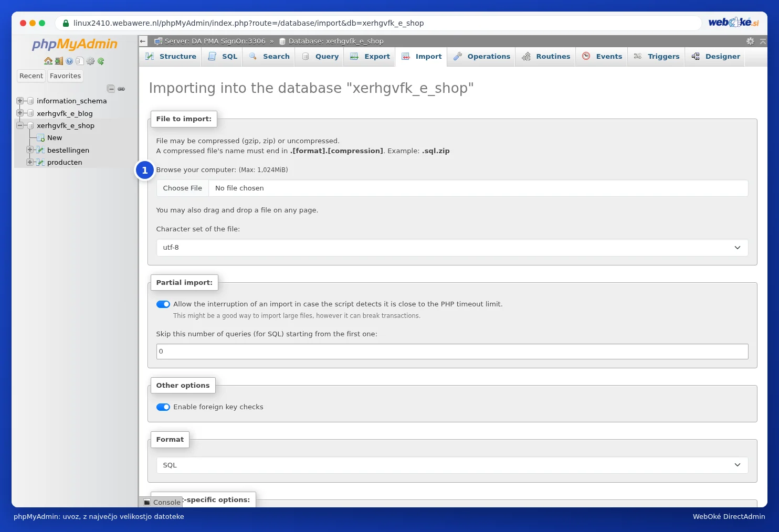Open the SQL format dropdown

[452, 465]
